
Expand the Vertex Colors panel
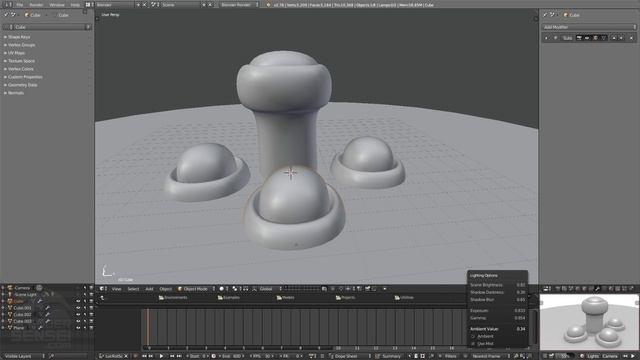pyautogui.click(x=20, y=69)
